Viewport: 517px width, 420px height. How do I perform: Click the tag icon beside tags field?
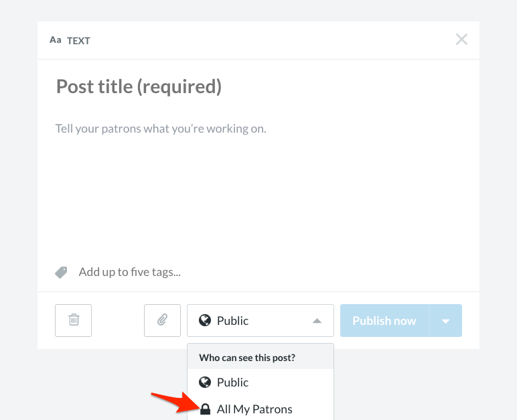(62, 273)
